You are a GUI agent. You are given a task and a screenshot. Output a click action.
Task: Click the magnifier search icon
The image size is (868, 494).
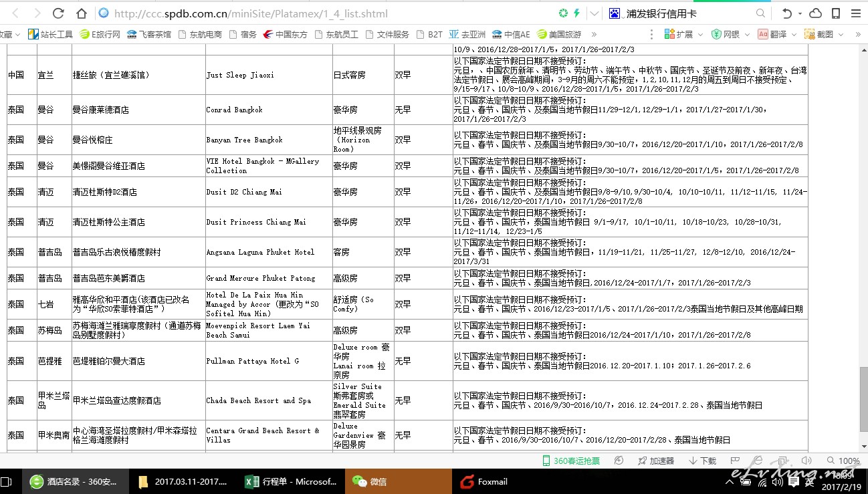(760, 13)
